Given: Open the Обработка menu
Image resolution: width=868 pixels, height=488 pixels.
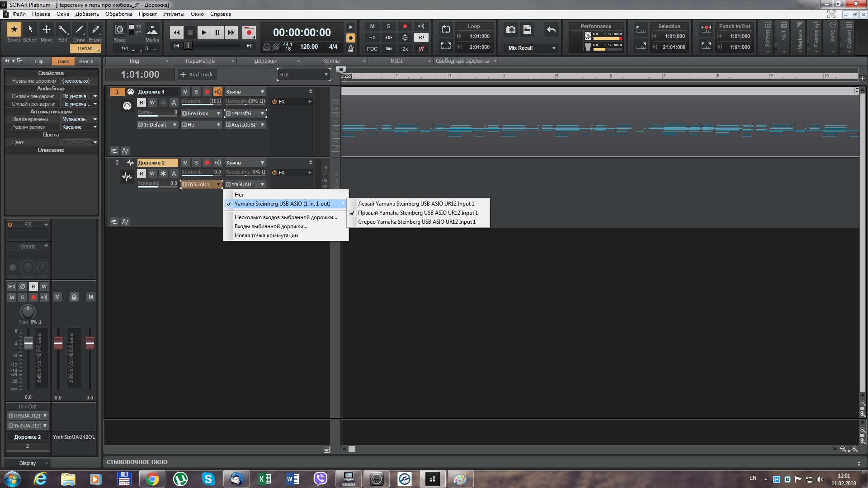Looking at the screenshot, I should coord(119,14).
